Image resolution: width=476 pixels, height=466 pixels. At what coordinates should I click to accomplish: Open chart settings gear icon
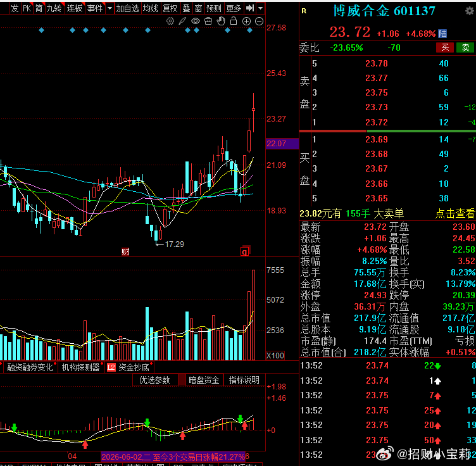tap(170, 21)
